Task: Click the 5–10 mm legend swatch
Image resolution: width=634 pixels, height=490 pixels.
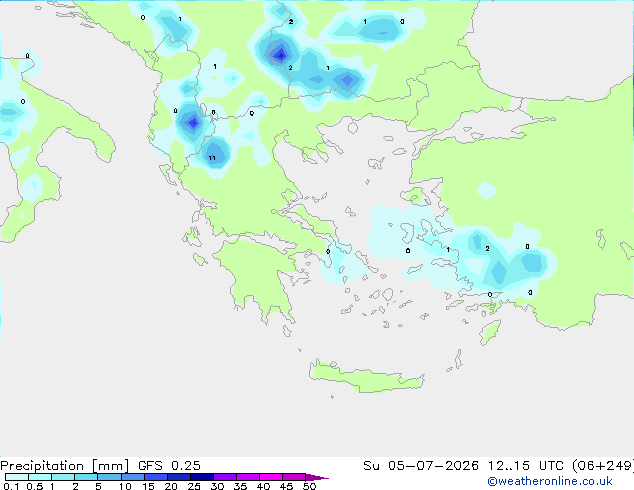Action: click(x=109, y=477)
